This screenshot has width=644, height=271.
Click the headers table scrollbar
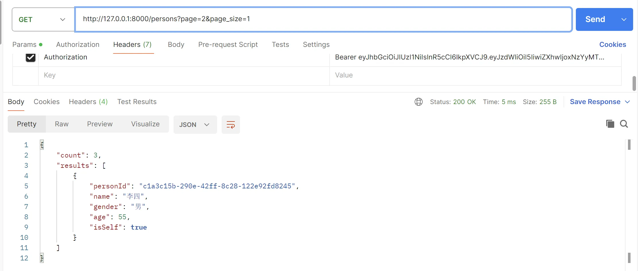634,83
